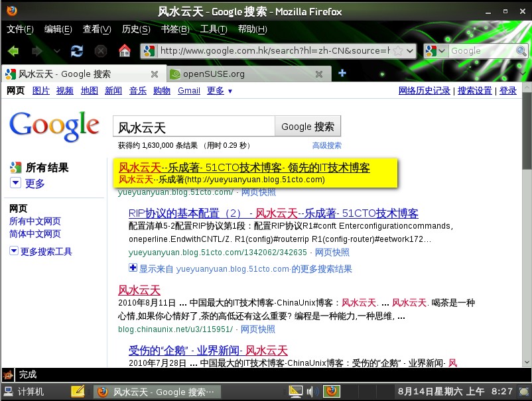
Task: Click the magnifier icon in the search box
Action: [521, 51]
